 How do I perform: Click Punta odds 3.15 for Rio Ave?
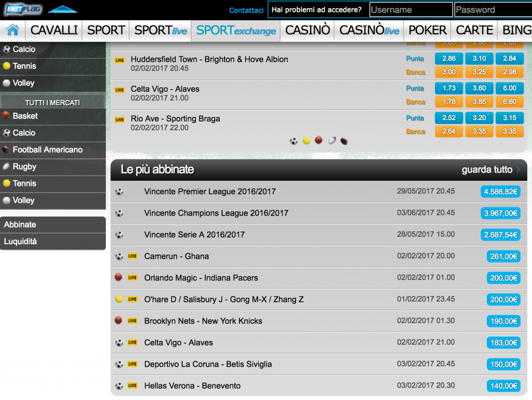[510, 118]
